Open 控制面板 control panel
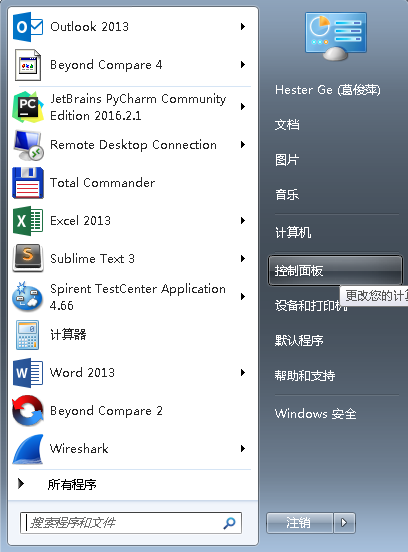This screenshot has height=552, width=408. click(335, 270)
